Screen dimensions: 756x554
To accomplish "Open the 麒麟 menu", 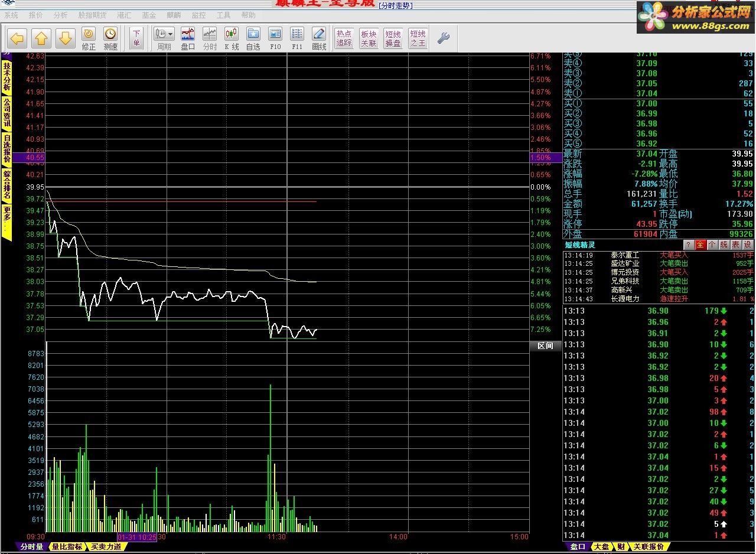I will click(x=174, y=15).
